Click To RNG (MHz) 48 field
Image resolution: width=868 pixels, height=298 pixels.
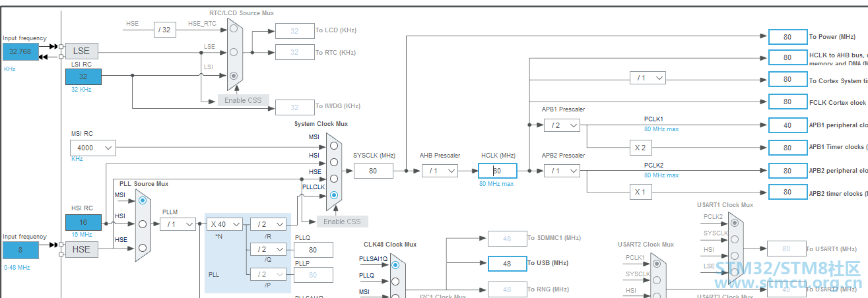(x=507, y=289)
